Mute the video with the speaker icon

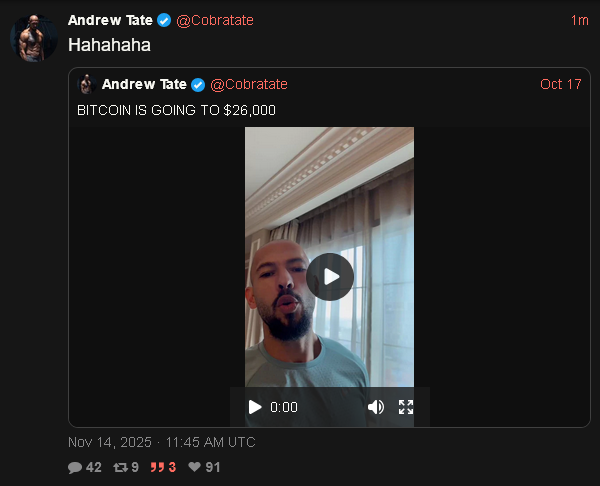tap(376, 407)
